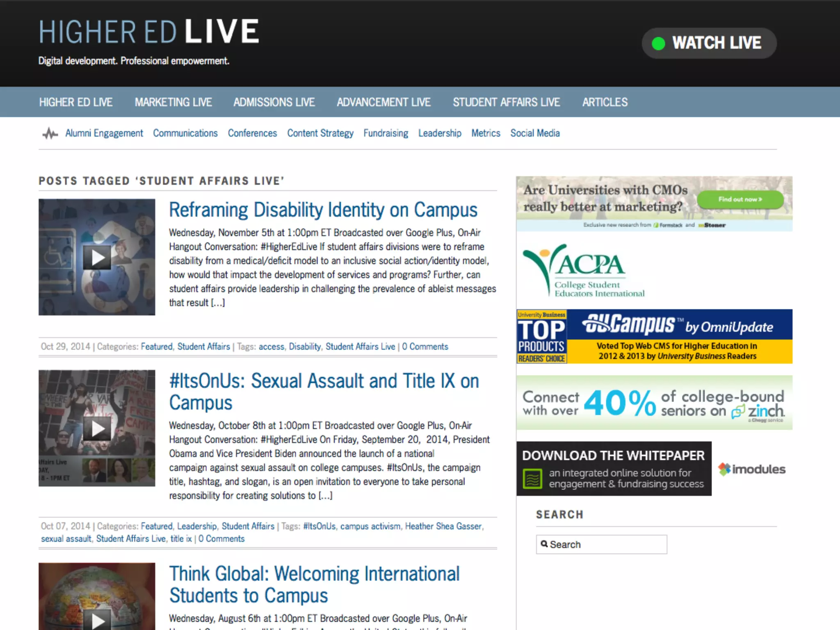
Task: Click the Higher Ed Live site logo
Action: 149,32
